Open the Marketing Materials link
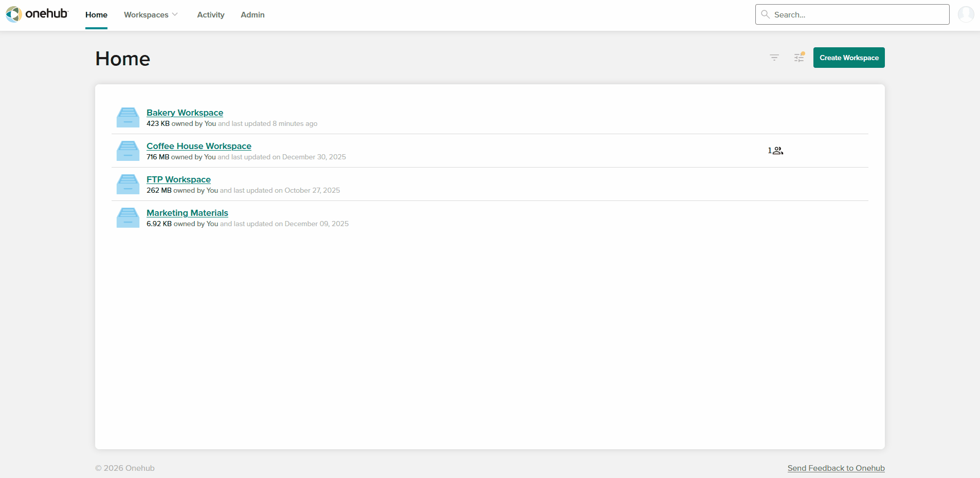The width and height of the screenshot is (980, 478). point(187,213)
